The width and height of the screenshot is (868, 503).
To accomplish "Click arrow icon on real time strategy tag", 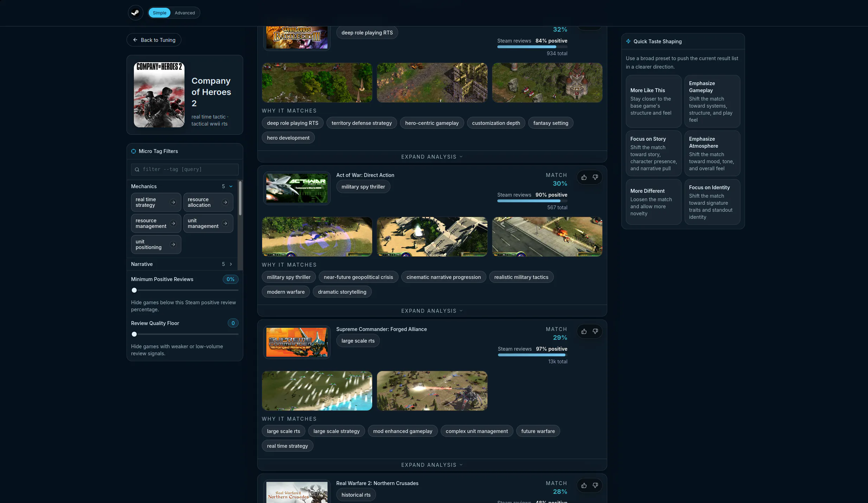I will tap(173, 202).
